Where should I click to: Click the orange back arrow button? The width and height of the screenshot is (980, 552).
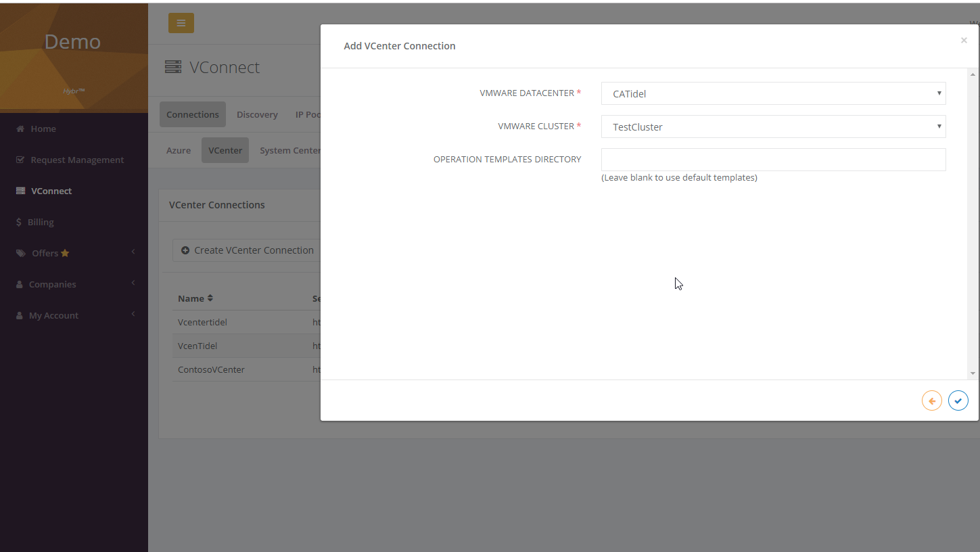(931, 401)
